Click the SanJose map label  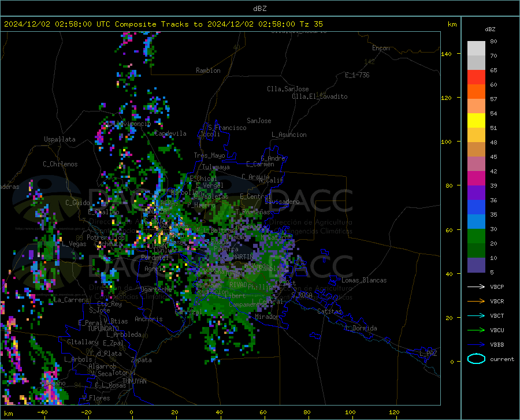coord(259,121)
